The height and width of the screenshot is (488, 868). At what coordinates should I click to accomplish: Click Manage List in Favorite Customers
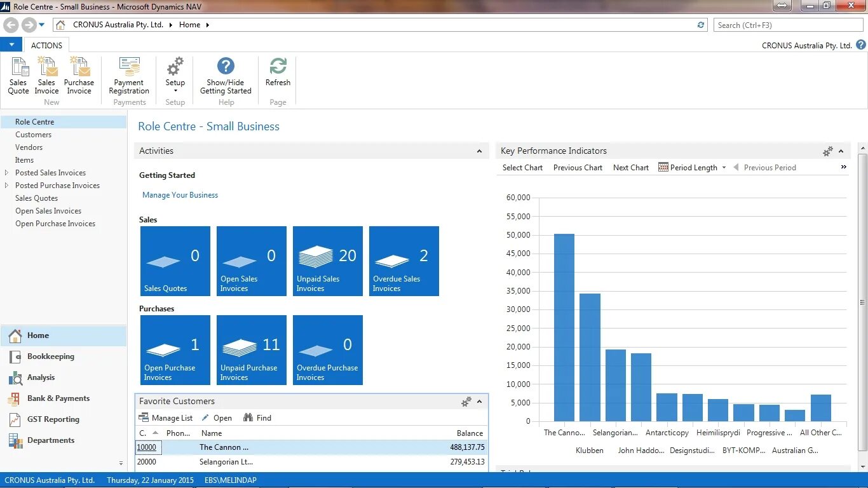tap(165, 418)
